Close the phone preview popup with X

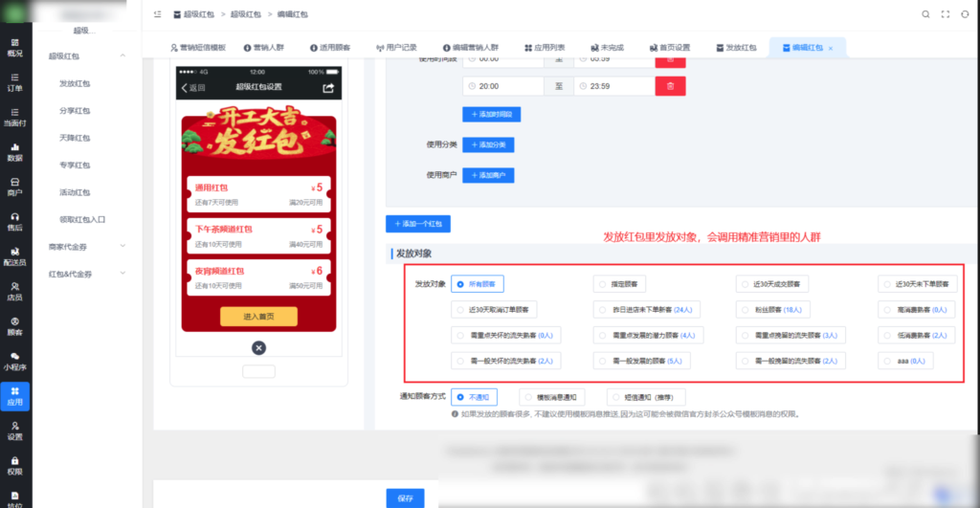[258, 348]
